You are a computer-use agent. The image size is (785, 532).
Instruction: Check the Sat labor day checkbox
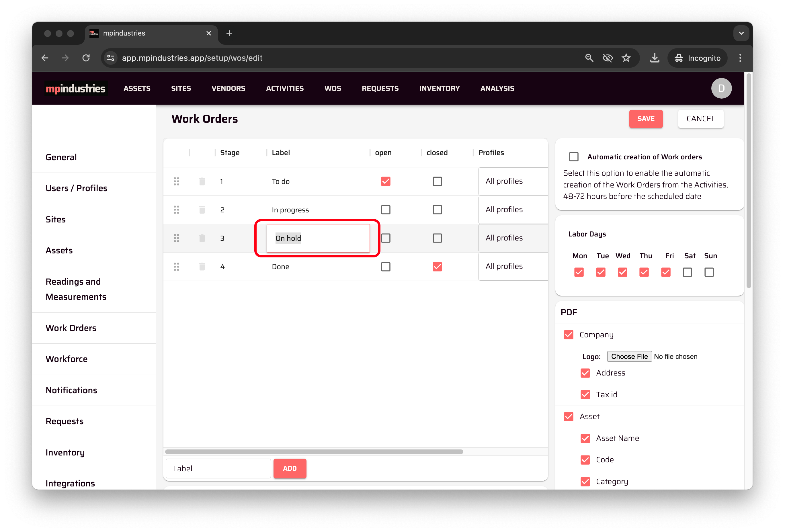click(x=687, y=272)
